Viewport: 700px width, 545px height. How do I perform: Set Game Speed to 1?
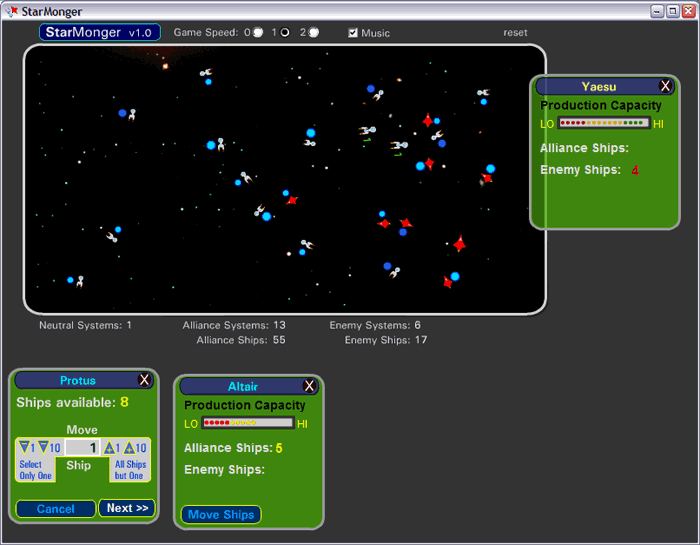pos(285,32)
